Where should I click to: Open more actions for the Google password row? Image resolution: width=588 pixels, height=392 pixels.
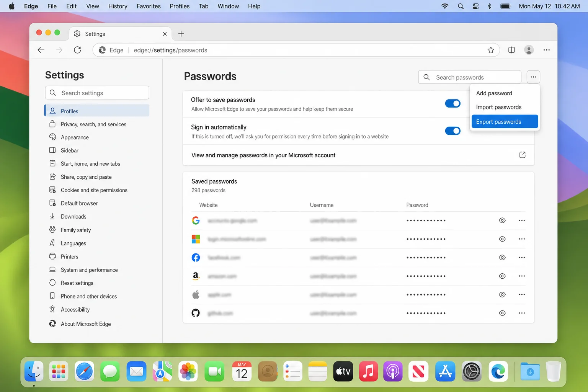522,220
